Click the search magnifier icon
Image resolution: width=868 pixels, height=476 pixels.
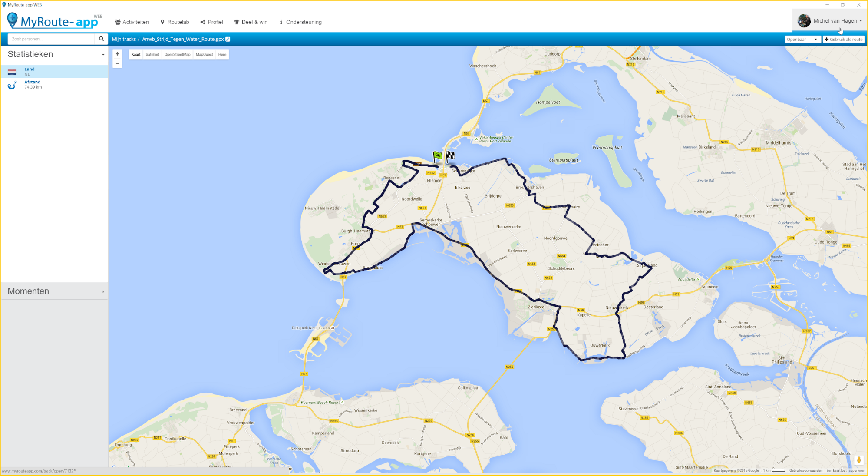(101, 39)
